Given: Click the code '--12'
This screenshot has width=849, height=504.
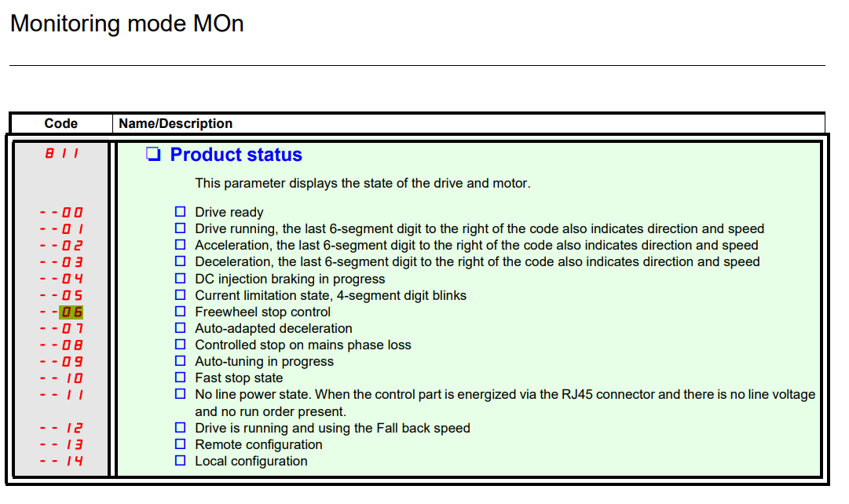Looking at the screenshot, I should 61,428.
